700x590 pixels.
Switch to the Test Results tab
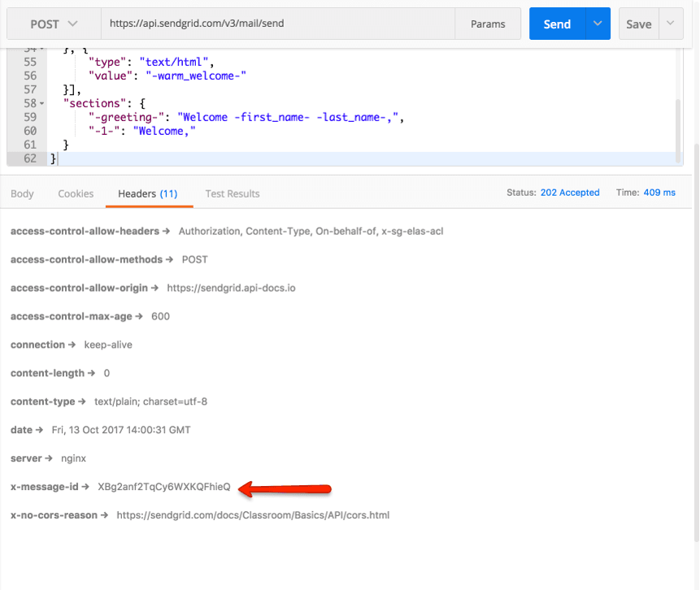tap(232, 193)
